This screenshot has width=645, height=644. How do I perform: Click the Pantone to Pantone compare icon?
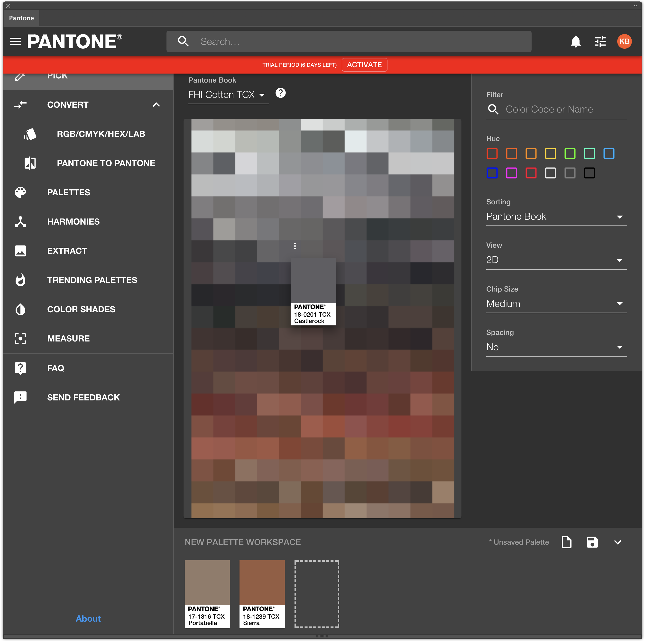[x=30, y=163]
